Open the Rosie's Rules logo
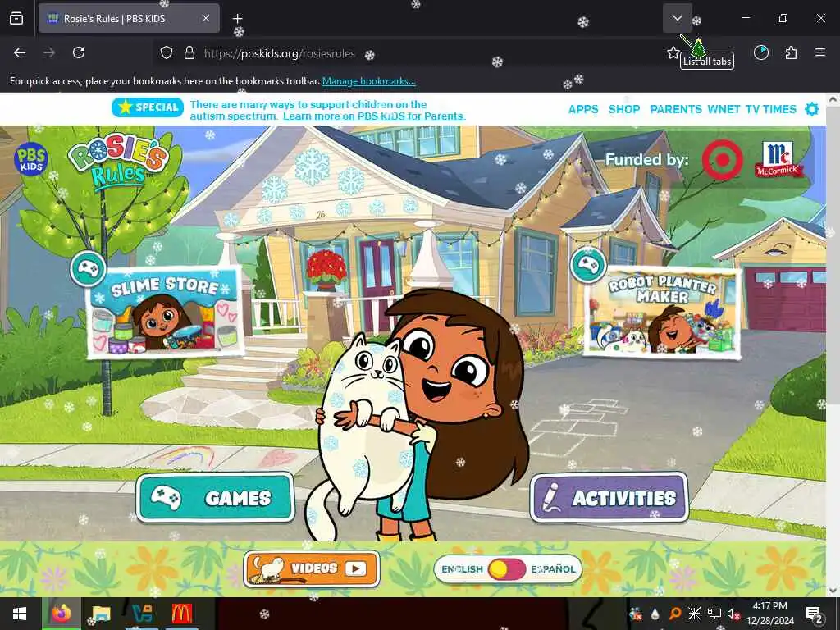This screenshot has width=840, height=630. coord(119,163)
